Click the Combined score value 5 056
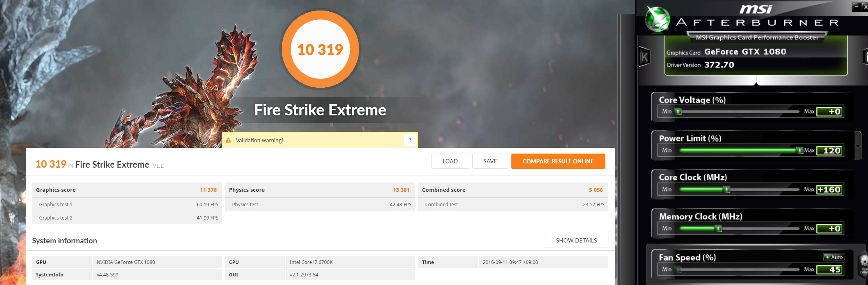The image size is (868, 285). [x=596, y=190]
